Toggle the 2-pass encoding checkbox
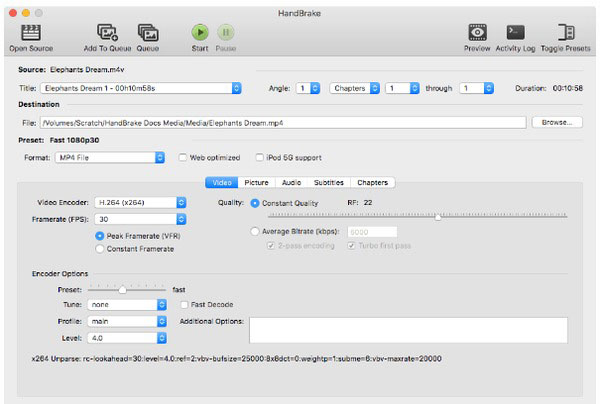 [x=271, y=246]
